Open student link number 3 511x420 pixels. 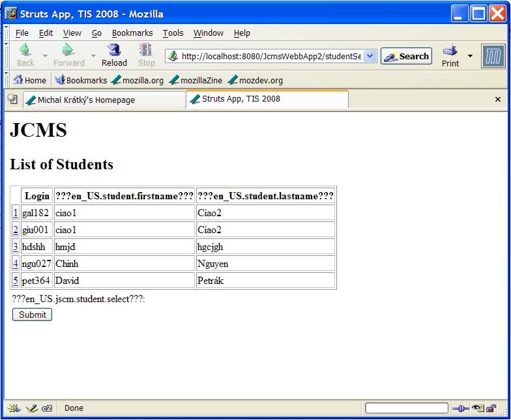tap(16, 246)
